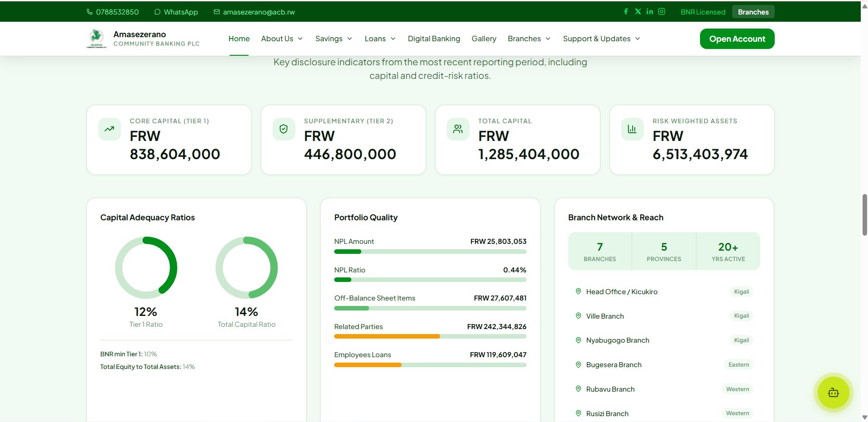Click the NPL Amount progress bar
Screen dimensions: 868x422
[x=430, y=252]
